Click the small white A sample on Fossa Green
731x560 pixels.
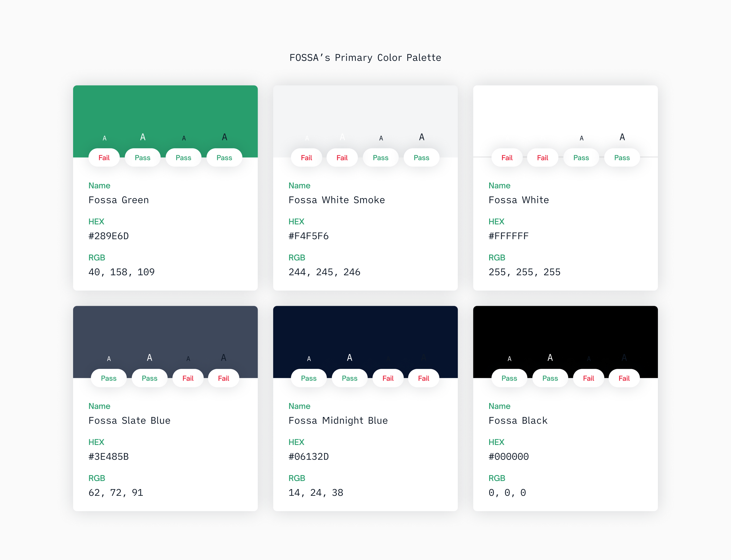pyautogui.click(x=104, y=138)
